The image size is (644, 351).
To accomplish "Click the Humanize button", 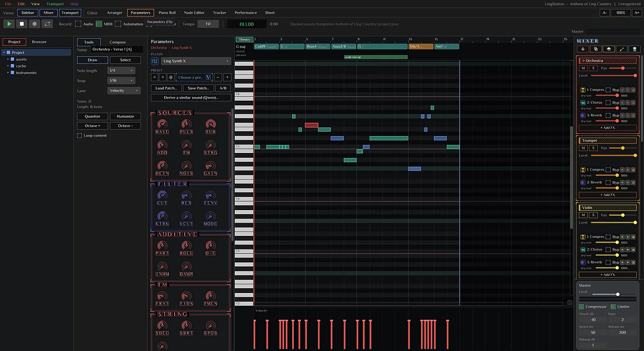I will pos(125,116).
